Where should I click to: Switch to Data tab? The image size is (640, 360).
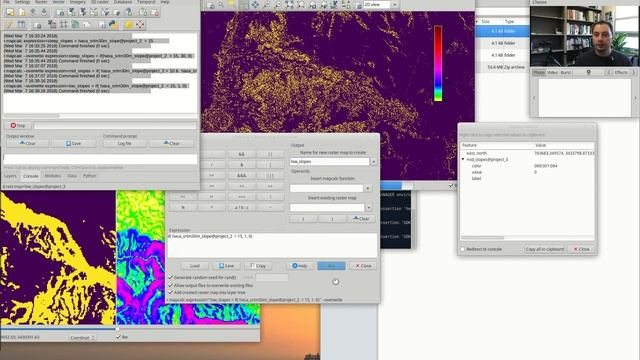[x=72, y=176]
